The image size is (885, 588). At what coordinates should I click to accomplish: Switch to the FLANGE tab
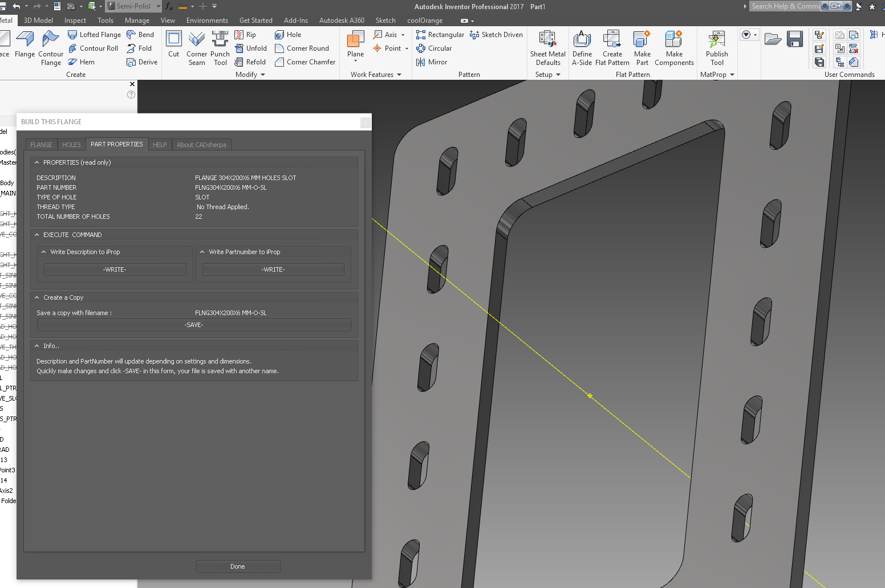[x=41, y=145]
